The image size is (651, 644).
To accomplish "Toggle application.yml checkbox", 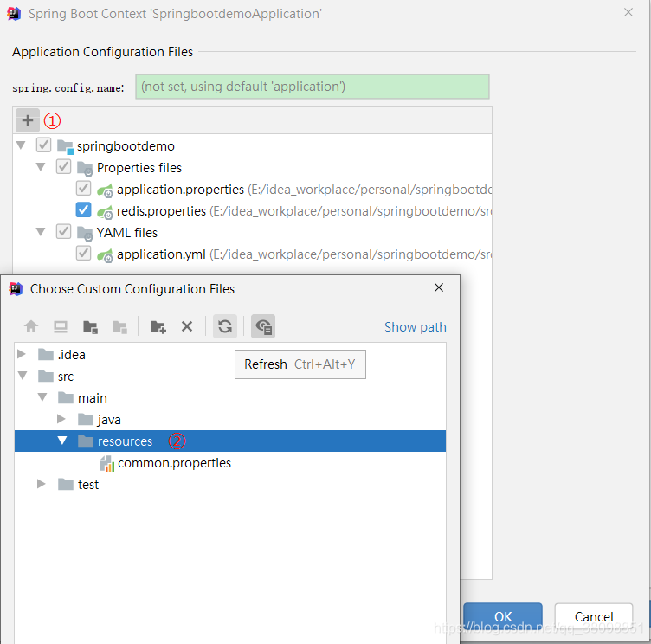I will [83, 253].
